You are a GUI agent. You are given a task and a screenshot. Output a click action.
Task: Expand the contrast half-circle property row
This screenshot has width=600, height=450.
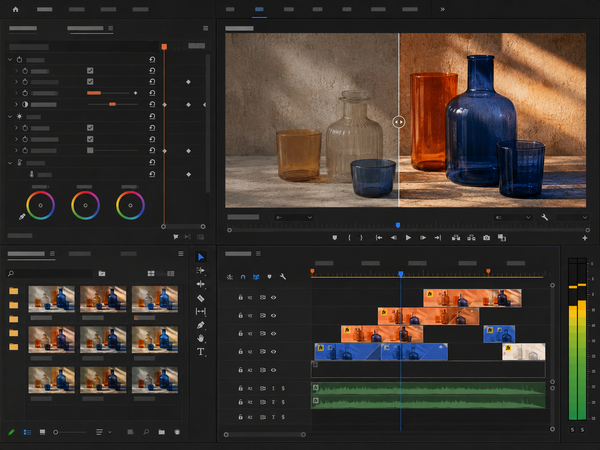16,104
